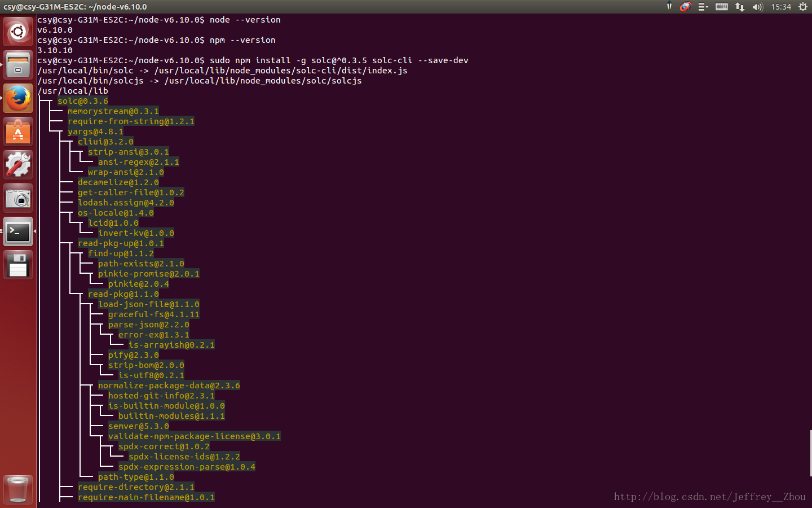Click the 'npm --version' command line
This screenshot has height=508, width=812.
(x=156, y=40)
